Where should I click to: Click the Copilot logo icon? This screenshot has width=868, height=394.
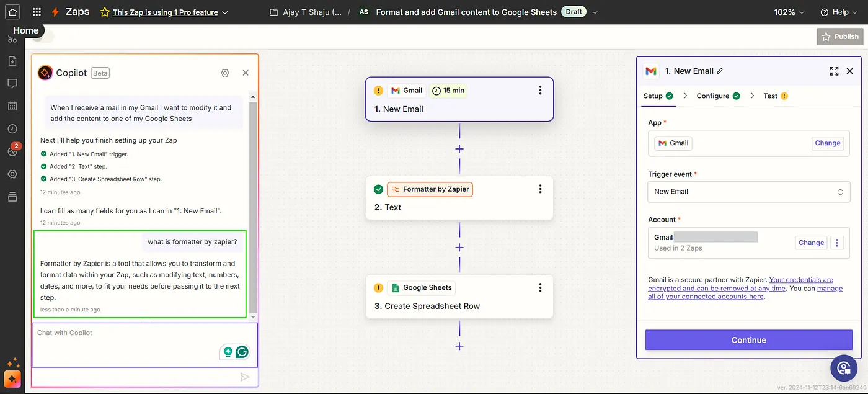[45, 73]
